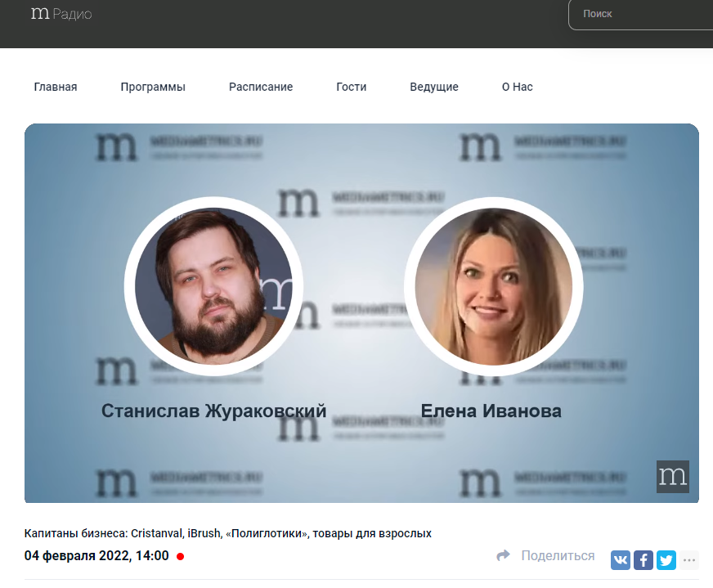Click the round photo above Станислав Жураковский
Image resolution: width=713 pixels, height=588 pixels.
[x=213, y=286]
